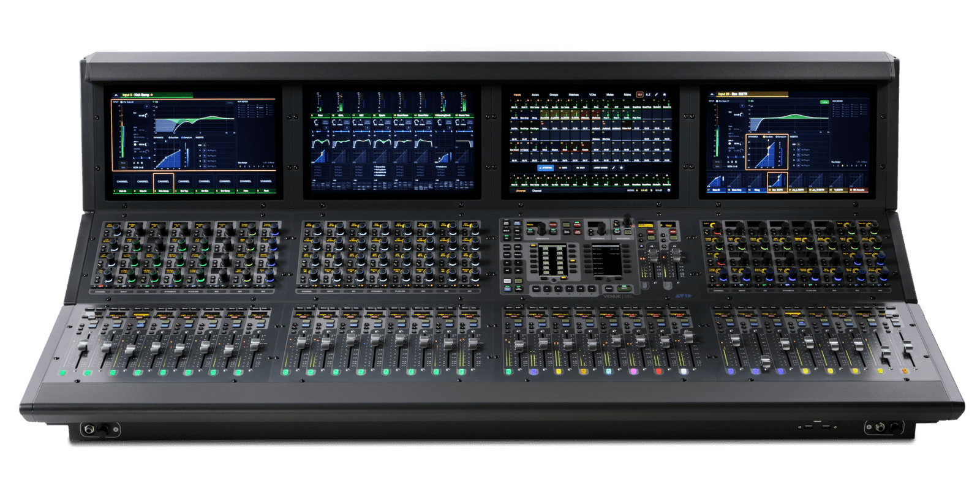
Task: Switch to the Mains tab
Action: coord(627,95)
